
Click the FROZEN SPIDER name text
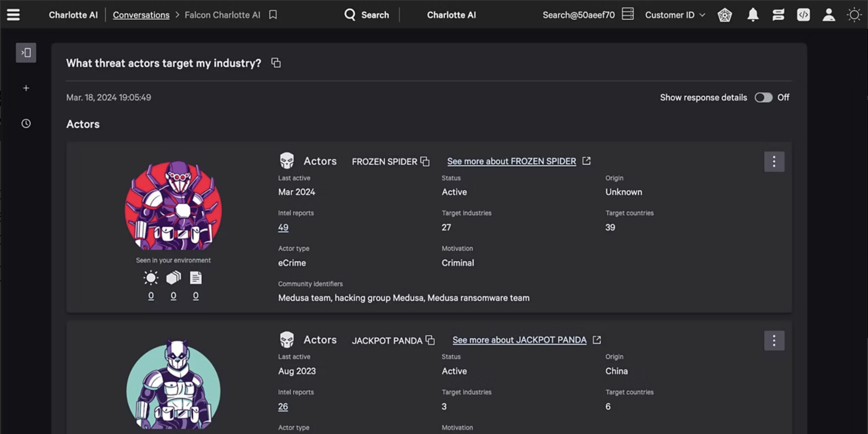coord(384,162)
